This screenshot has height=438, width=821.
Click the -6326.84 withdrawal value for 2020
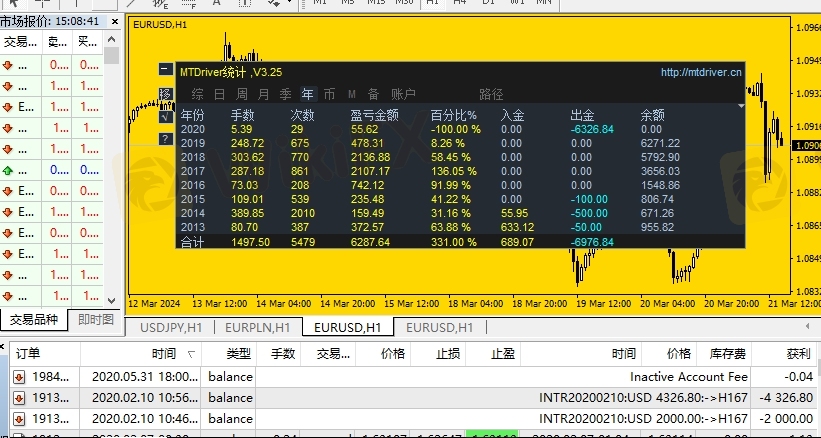pyautogui.click(x=592, y=129)
